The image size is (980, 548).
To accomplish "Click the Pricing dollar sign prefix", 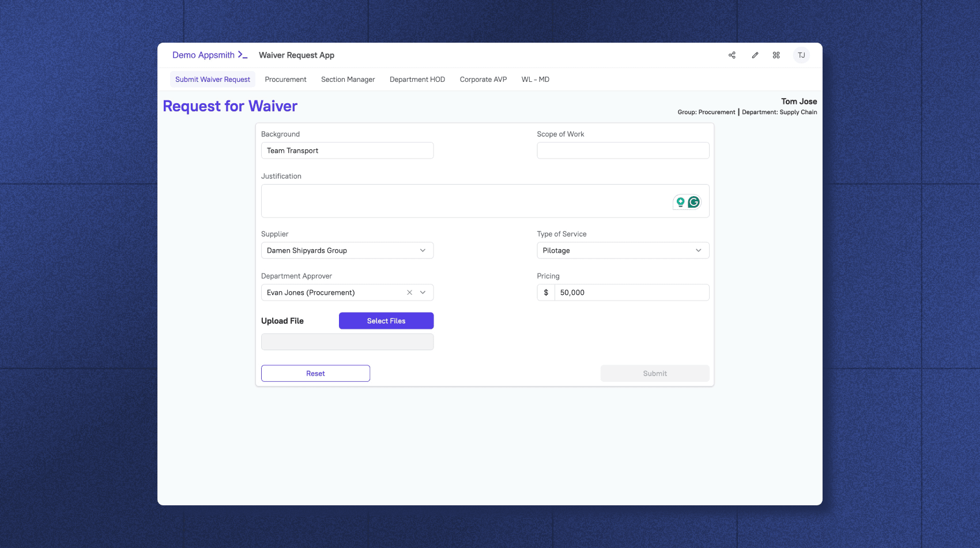I will point(545,292).
